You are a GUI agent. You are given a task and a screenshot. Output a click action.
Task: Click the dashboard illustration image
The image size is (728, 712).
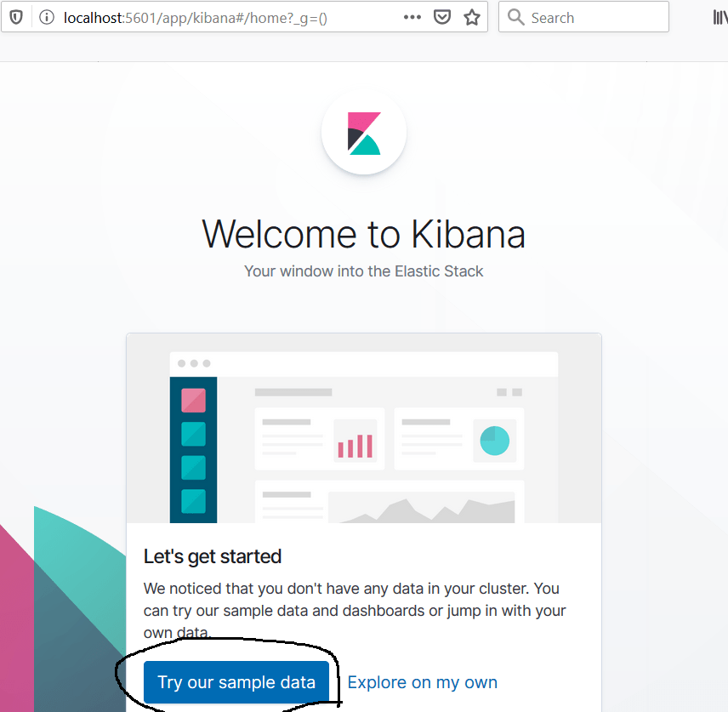[364, 428]
